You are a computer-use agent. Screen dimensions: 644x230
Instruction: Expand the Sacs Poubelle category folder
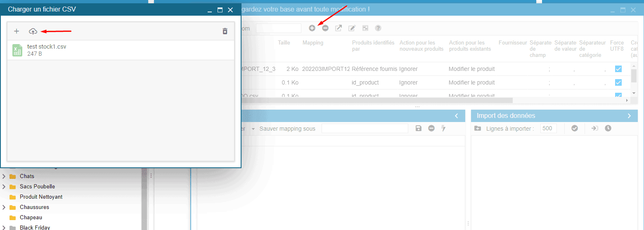click(4, 187)
